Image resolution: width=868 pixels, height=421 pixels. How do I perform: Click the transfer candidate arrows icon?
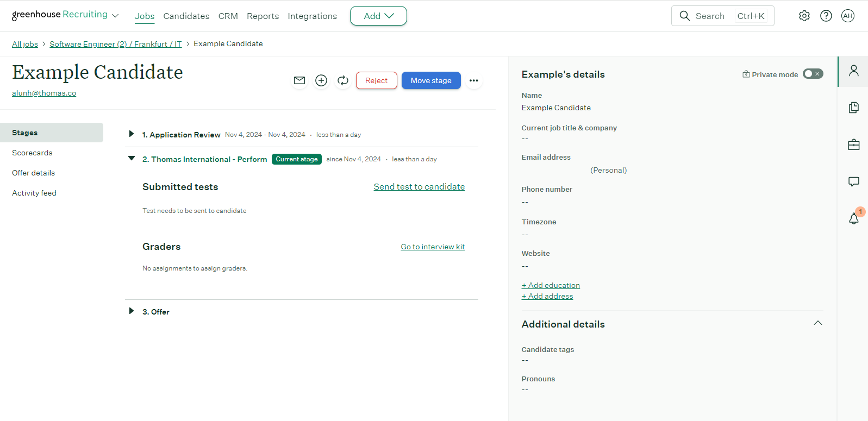[343, 80]
